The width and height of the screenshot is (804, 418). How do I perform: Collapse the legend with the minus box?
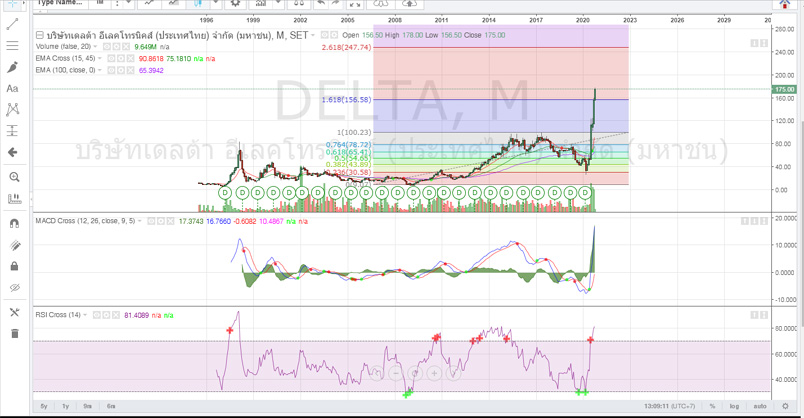point(39,35)
